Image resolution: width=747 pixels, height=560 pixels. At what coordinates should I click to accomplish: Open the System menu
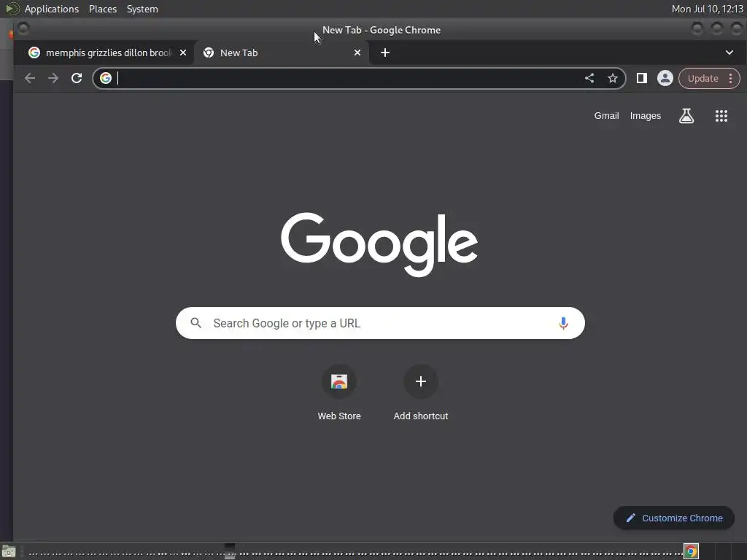pyautogui.click(x=142, y=9)
